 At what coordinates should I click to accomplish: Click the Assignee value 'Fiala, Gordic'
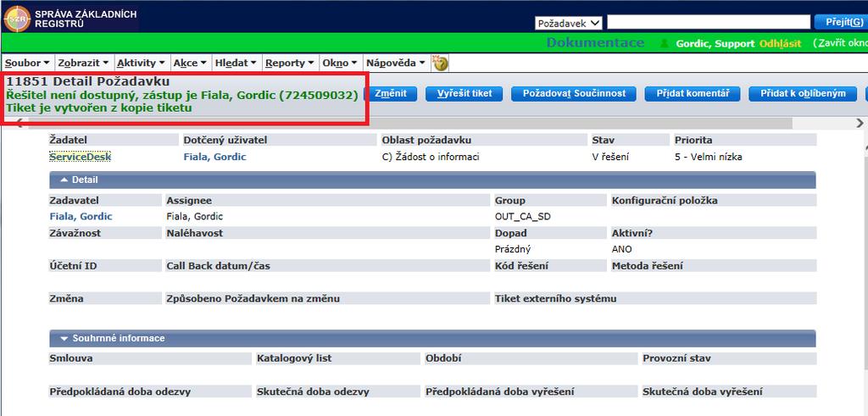pos(194,216)
